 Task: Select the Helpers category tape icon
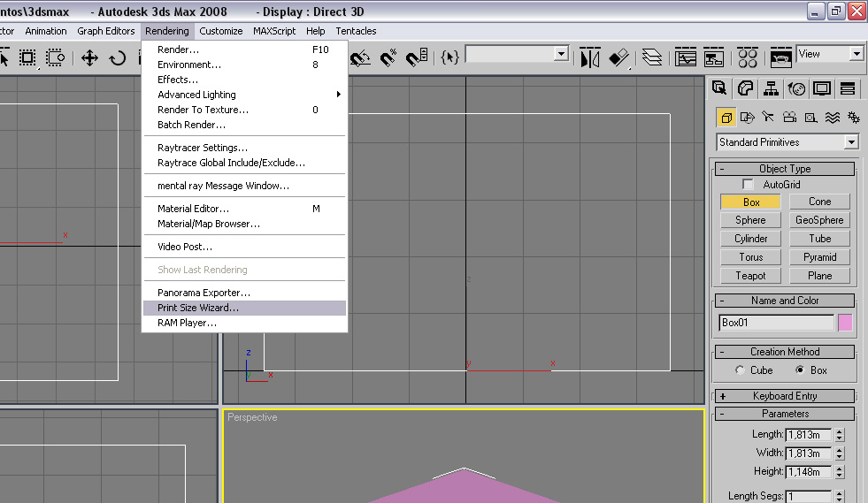[x=811, y=118]
